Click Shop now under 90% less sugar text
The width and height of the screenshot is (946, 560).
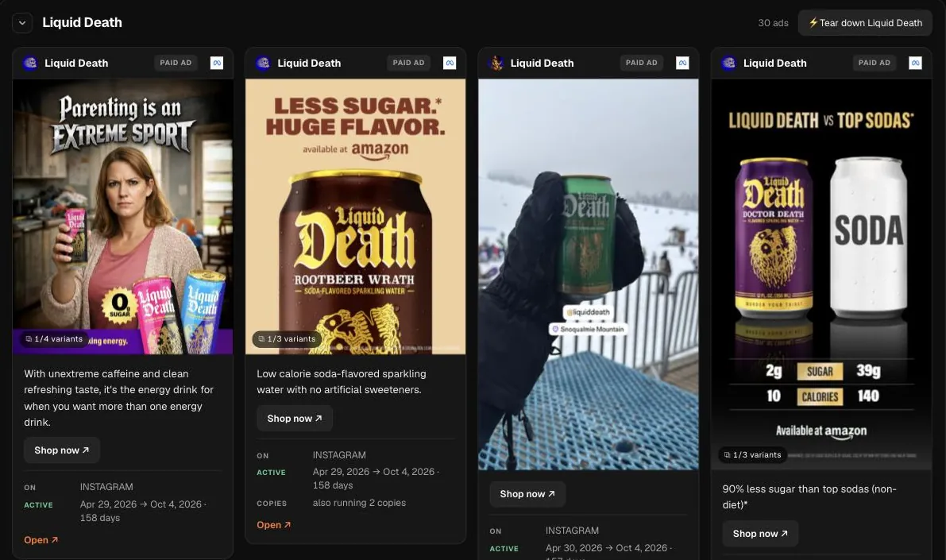[x=760, y=534]
